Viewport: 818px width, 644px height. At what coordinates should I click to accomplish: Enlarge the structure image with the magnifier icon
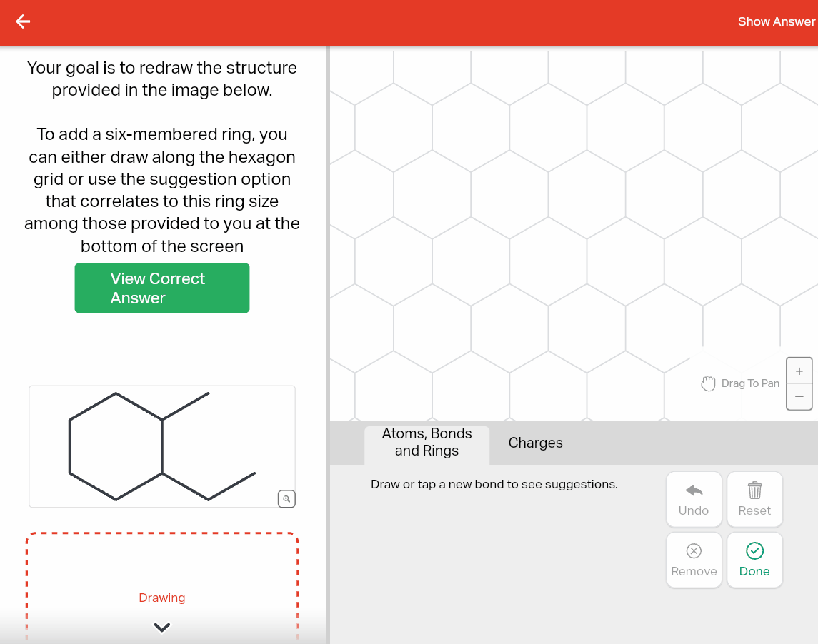[x=286, y=499]
